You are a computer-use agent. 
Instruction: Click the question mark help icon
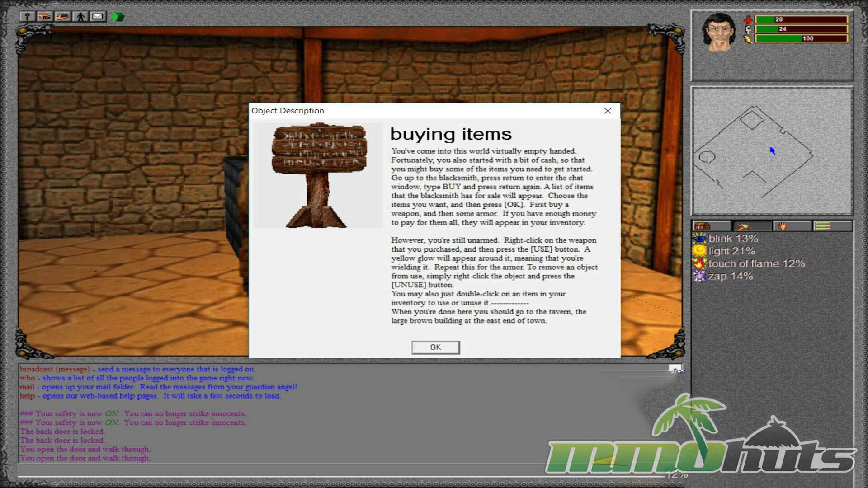pyautogui.click(x=27, y=17)
